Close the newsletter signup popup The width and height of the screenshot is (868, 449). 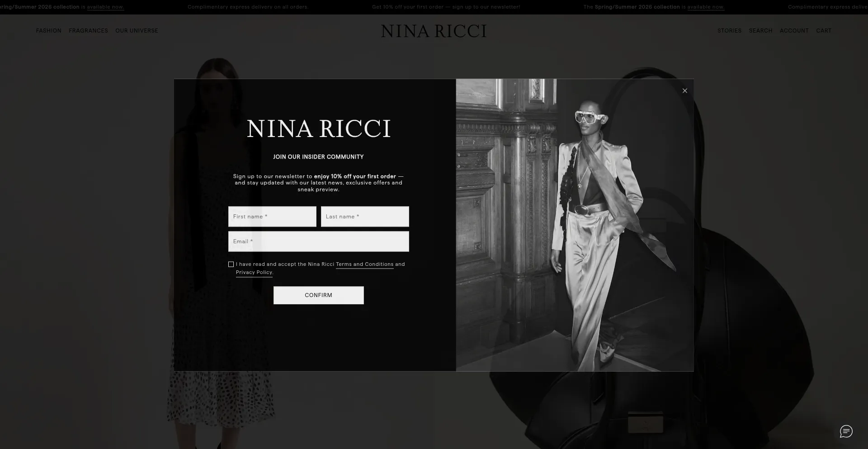pos(684,91)
